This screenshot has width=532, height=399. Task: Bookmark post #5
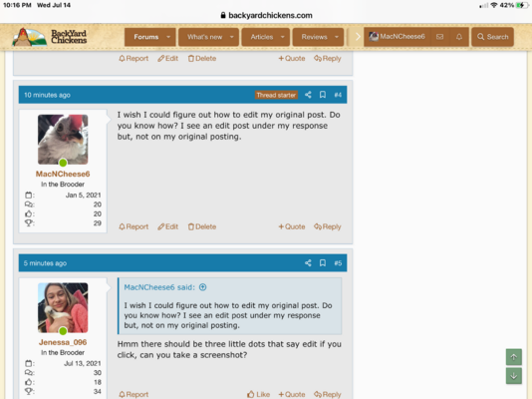tap(323, 262)
